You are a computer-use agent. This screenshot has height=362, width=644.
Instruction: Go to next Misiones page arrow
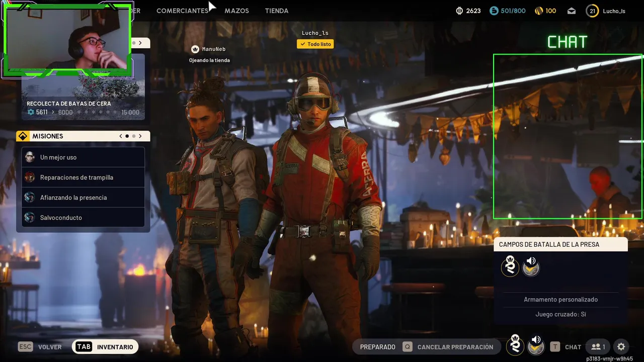pyautogui.click(x=140, y=136)
